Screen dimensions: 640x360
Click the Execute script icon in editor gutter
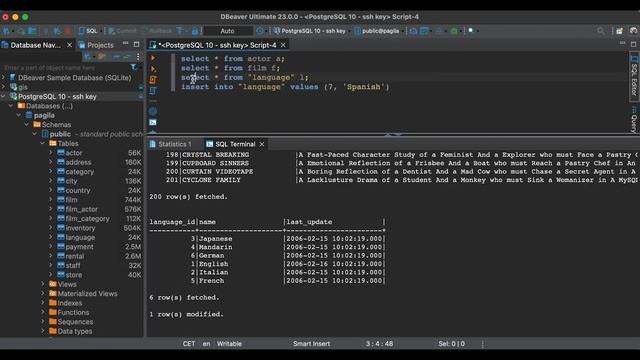[153, 80]
